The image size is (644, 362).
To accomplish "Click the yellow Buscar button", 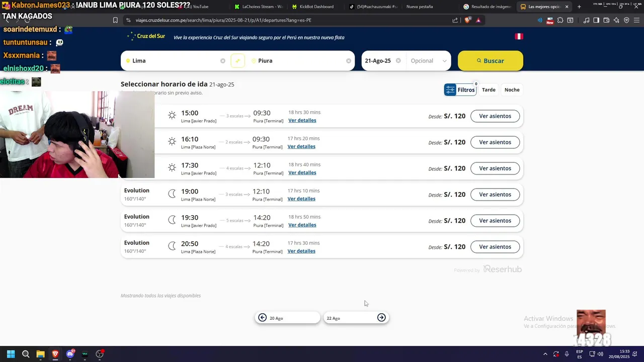I will (491, 61).
